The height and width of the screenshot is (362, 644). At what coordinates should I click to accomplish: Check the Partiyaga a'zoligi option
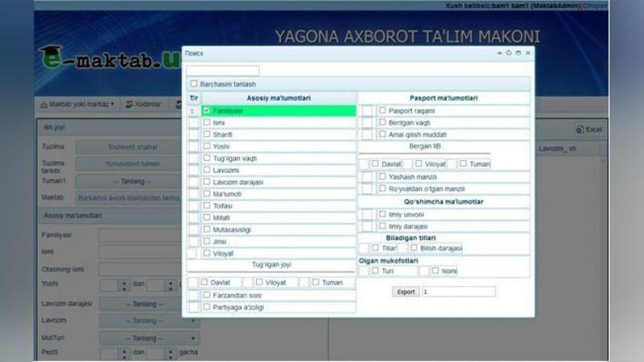[207, 306]
